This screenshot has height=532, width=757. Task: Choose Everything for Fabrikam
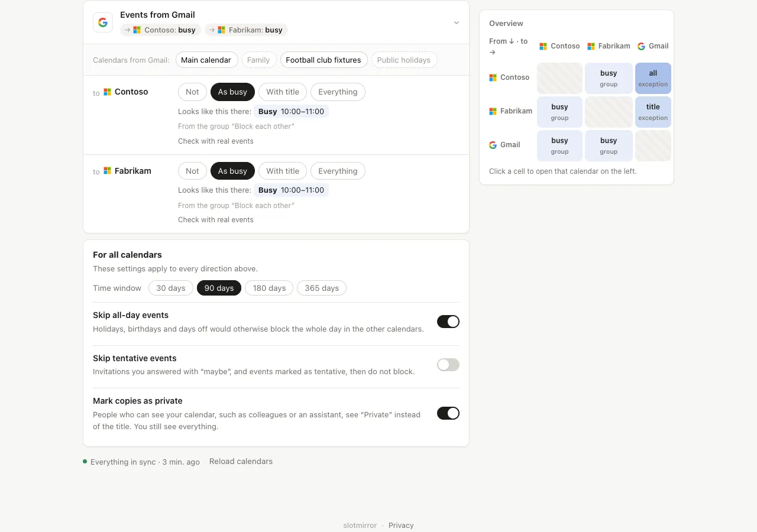(x=338, y=171)
